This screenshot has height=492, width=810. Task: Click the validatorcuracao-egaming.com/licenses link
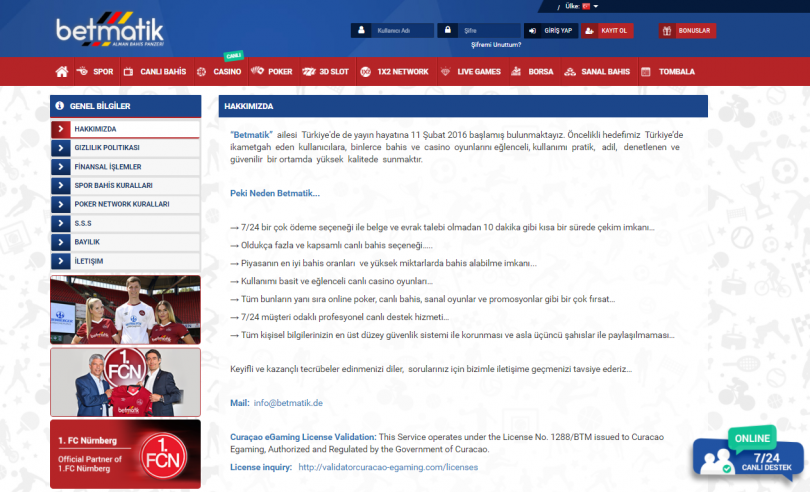[388, 467]
